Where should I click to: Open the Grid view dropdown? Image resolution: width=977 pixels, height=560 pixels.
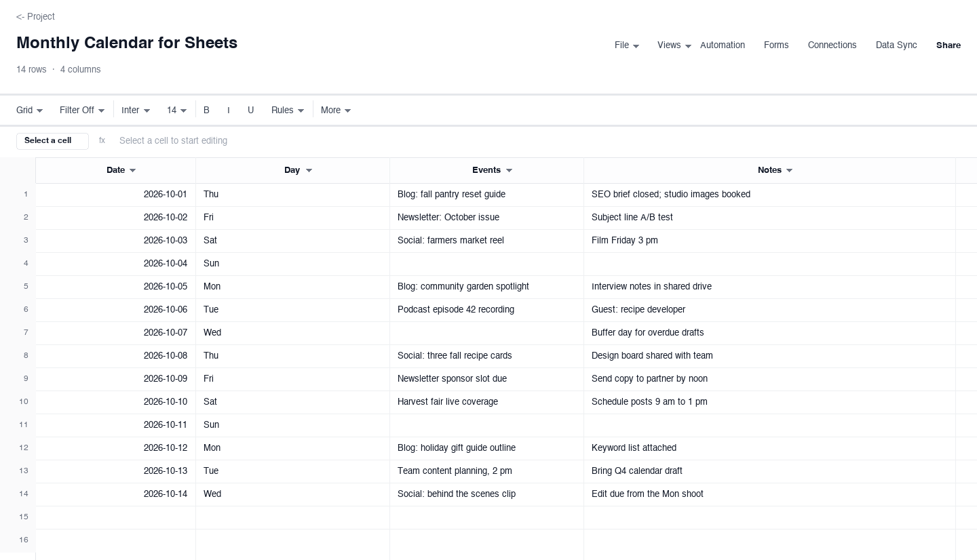tap(29, 110)
